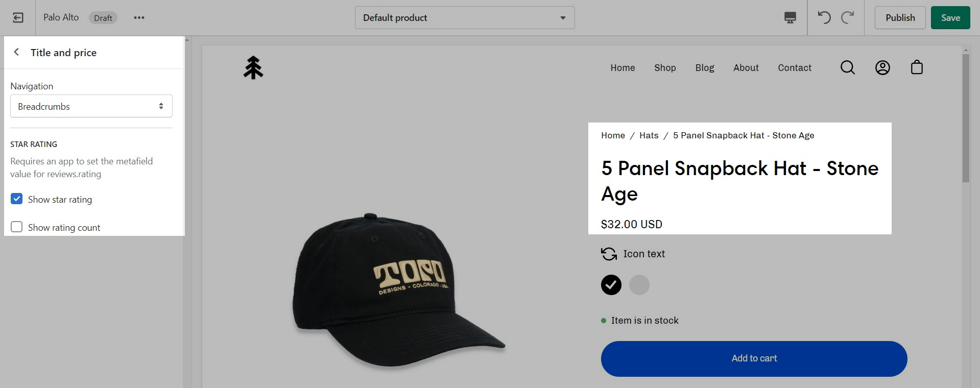This screenshot has height=388, width=980.
Task: Click the exit editor icon
Action: pyautogui.click(x=18, y=18)
